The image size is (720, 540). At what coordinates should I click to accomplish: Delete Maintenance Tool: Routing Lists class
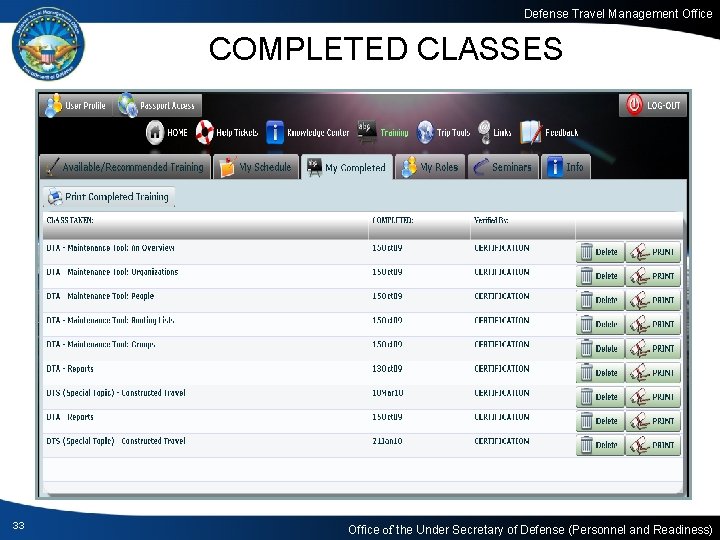click(x=600, y=324)
